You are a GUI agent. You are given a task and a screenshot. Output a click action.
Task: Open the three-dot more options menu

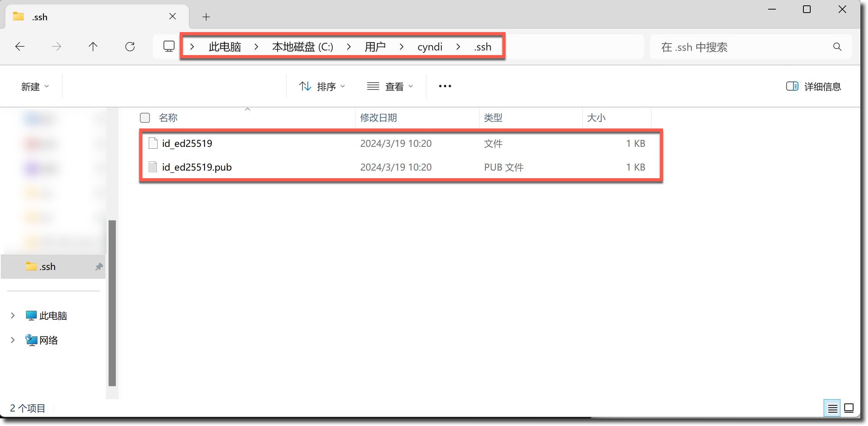coord(445,86)
